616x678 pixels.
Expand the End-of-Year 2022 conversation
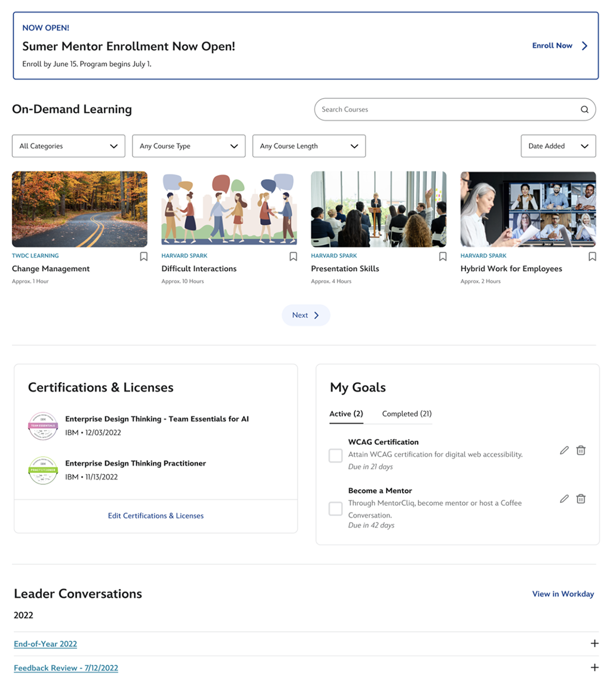coord(594,643)
